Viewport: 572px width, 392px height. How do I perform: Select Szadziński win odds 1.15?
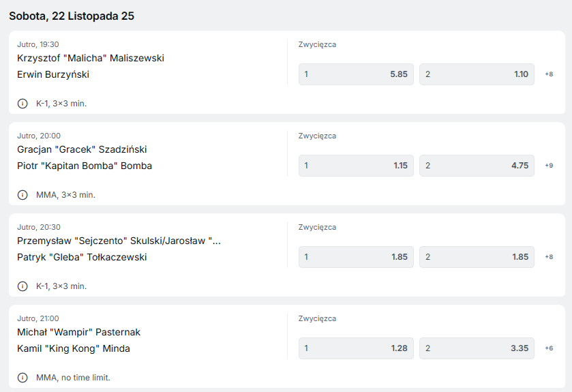coord(356,166)
